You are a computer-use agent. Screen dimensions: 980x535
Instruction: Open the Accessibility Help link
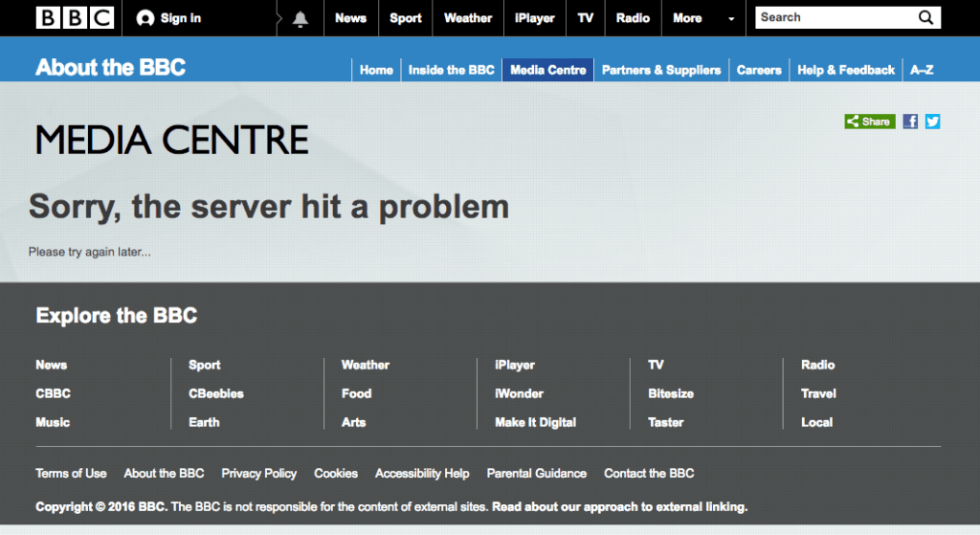pos(422,474)
